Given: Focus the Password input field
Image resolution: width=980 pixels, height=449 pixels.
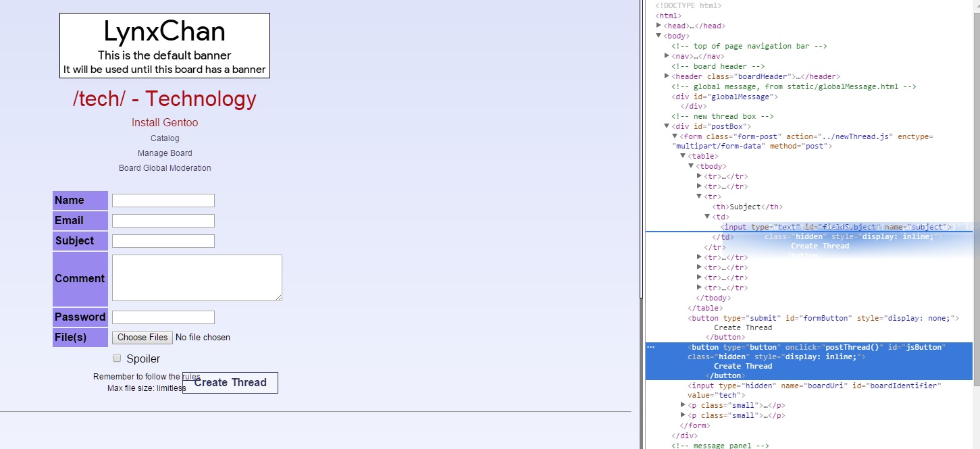Looking at the screenshot, I should tap(163, 317).
